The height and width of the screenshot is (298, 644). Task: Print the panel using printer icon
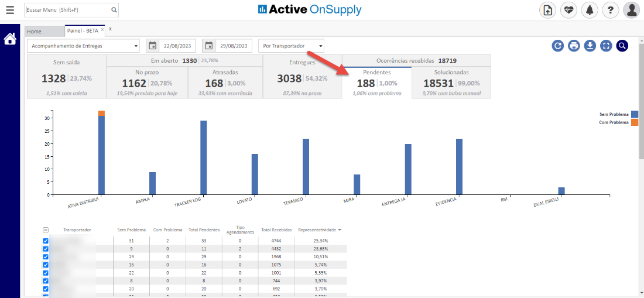coord(574,46)
